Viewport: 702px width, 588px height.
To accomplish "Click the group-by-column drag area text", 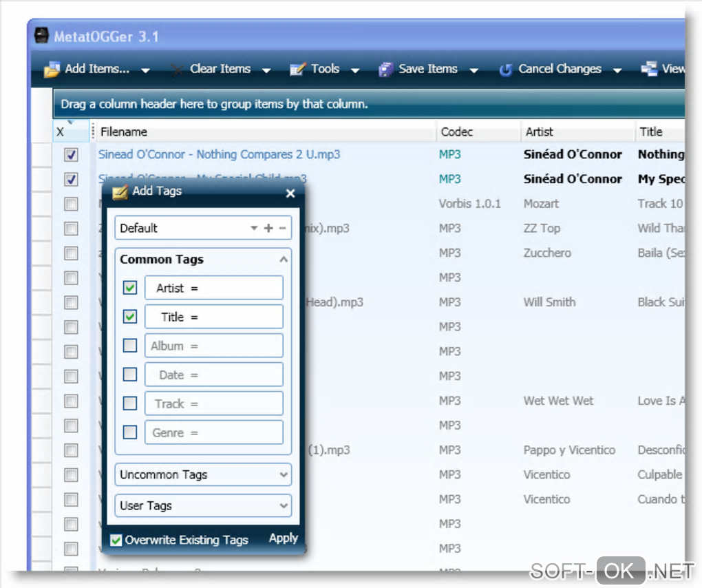I will [214, 104].
